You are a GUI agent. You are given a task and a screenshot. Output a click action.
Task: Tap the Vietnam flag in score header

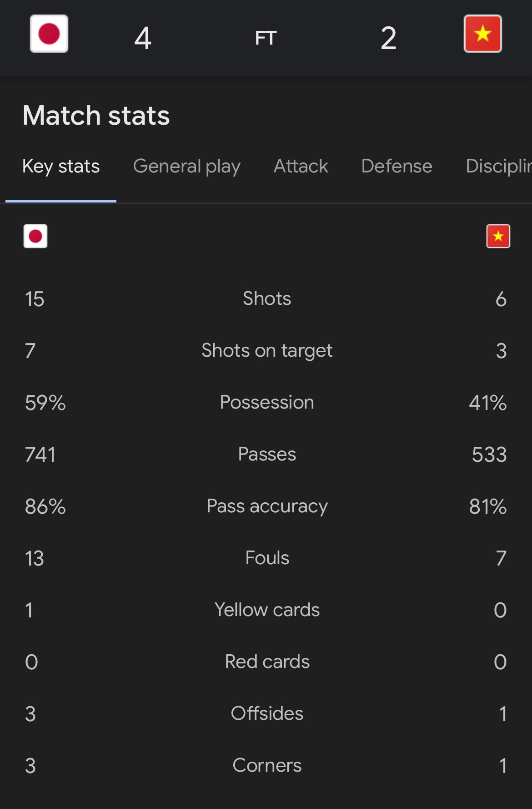pos(482,34)
